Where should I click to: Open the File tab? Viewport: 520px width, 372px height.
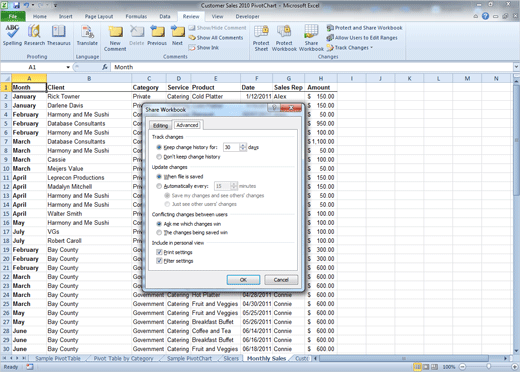13,16
